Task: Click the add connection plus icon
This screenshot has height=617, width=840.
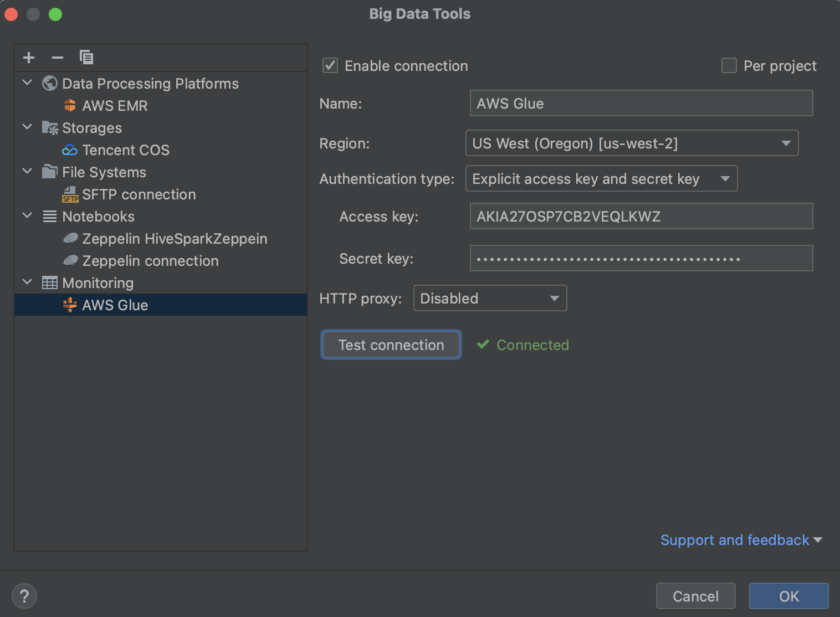Action: pos(28,57)
